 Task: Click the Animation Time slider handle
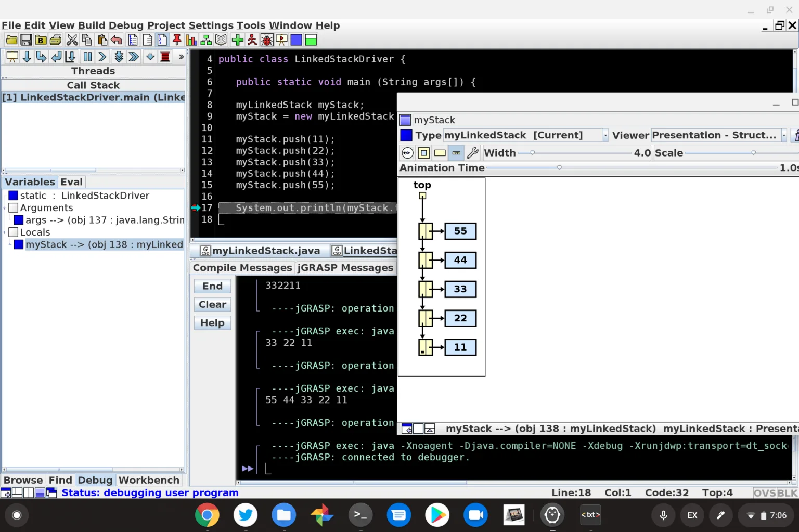(559, 167)
